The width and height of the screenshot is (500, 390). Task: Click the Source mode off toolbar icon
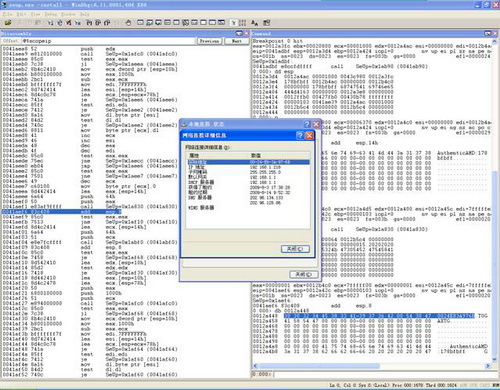tap(242, 23)
